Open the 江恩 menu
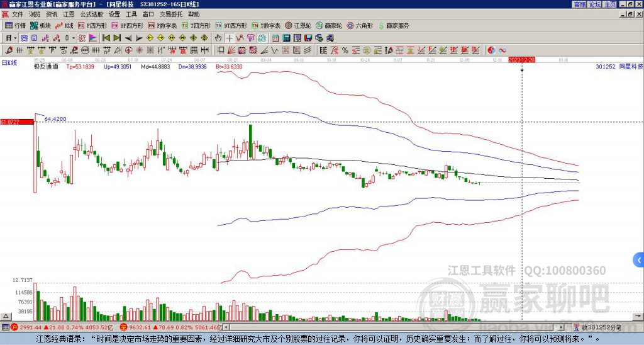Screen dimensions: 644x345 pyautogui.click(x=69, y=14)
